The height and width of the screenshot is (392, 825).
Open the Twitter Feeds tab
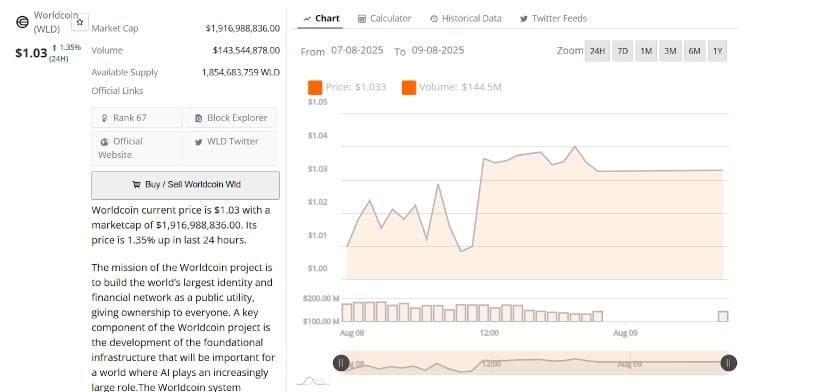(x=553, y=18)
